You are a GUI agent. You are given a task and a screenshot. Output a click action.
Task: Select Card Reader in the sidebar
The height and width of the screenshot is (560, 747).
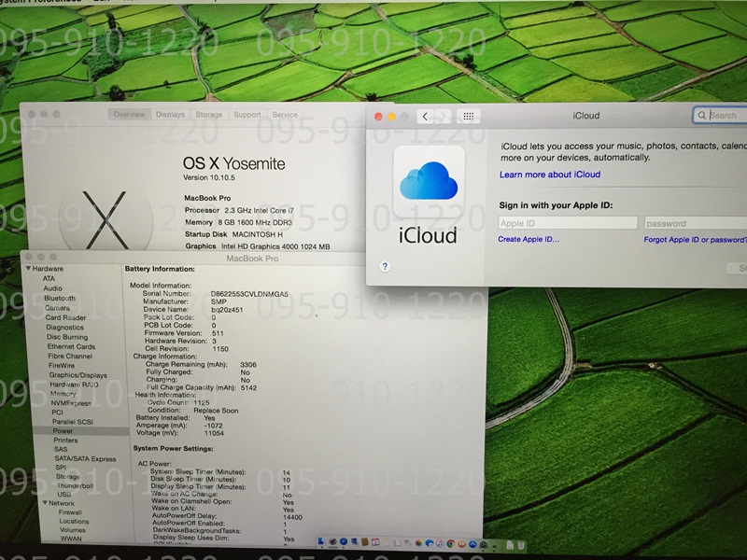point(65,317)
